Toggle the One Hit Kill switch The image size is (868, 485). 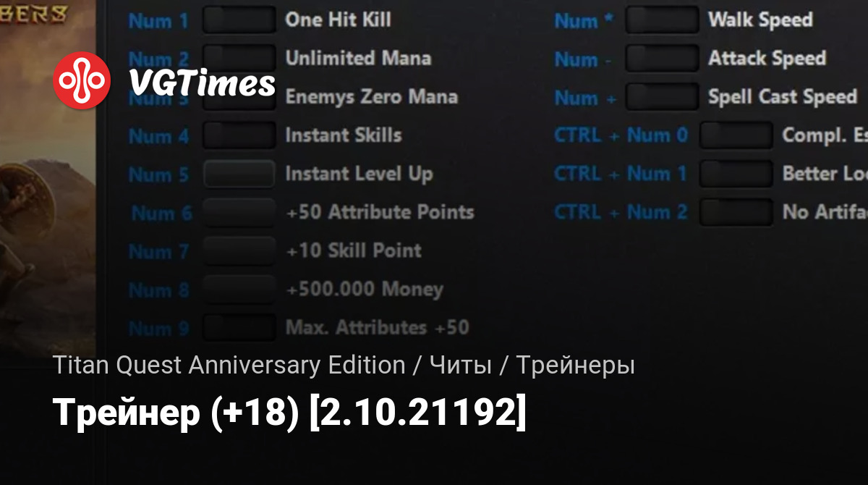pos(239,20)
